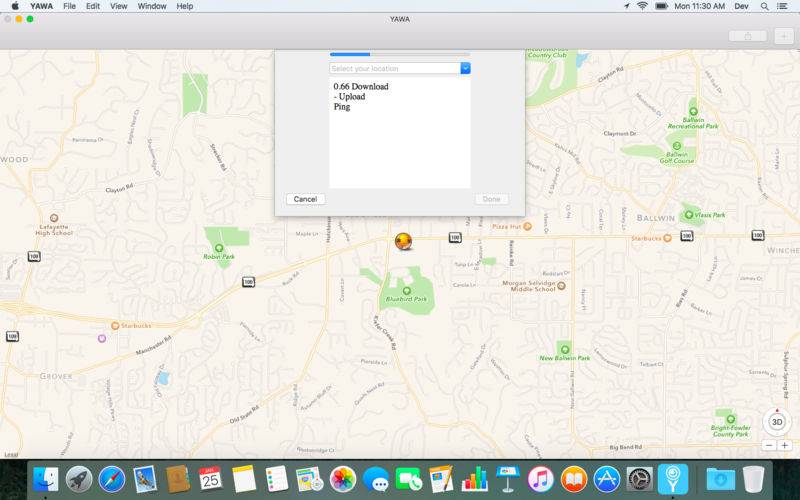Open the Downloads folder in dock

(x=720, y=480)
